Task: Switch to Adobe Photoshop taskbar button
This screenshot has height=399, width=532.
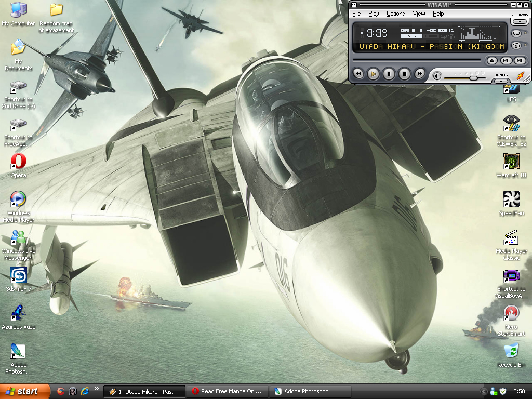Action: click(x=310, y=392)
